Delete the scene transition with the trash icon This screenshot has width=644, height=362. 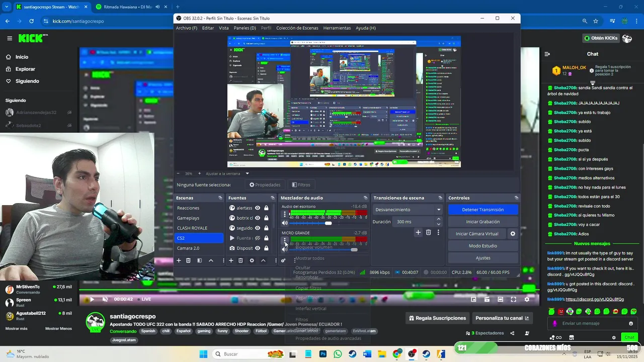pos(428,232)
